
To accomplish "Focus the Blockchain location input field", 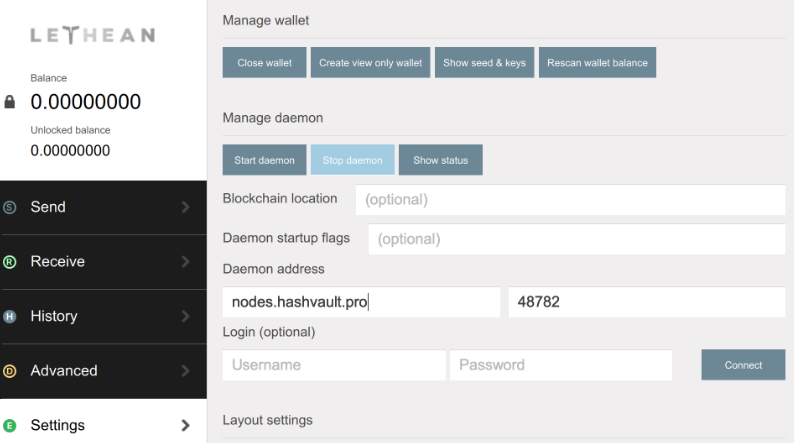I will point(570,199).
